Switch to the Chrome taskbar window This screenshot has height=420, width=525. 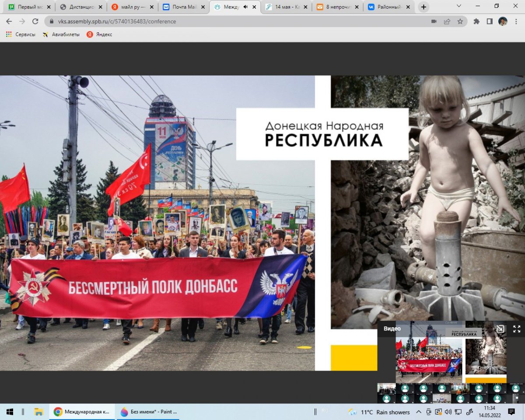click(82, 412)
